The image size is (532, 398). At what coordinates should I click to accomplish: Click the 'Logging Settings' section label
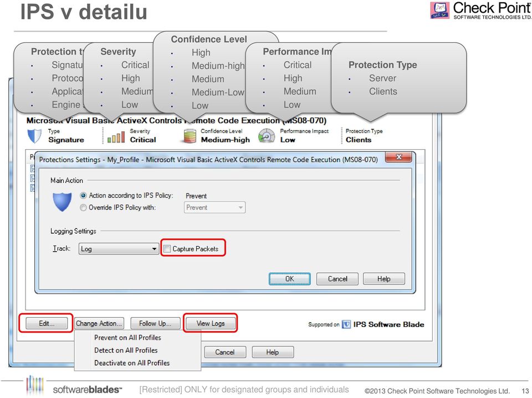(73, 231)
